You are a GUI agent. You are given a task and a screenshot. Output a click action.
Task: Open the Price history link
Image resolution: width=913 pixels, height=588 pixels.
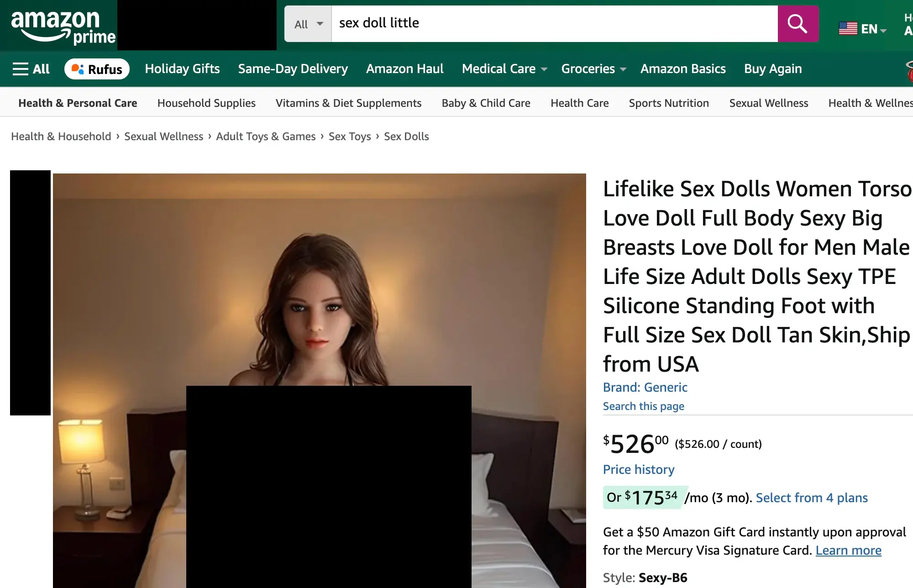pyautogui.click(x=638, y=469)
